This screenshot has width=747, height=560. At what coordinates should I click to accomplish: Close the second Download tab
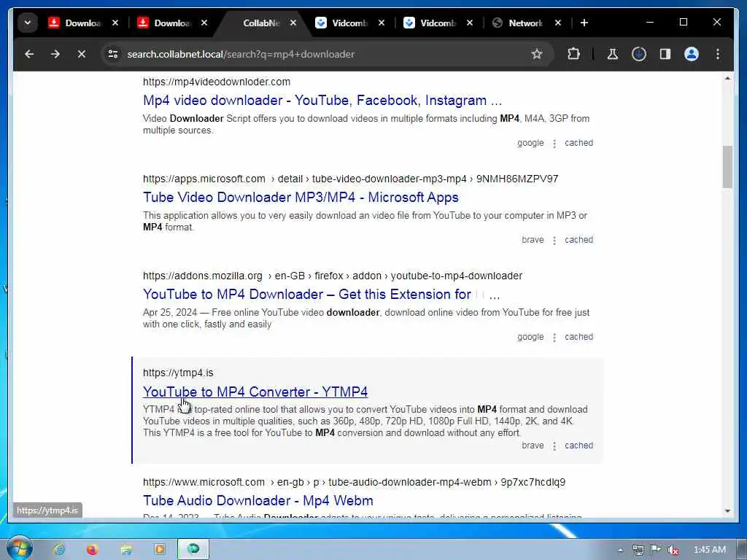[204, 23]
